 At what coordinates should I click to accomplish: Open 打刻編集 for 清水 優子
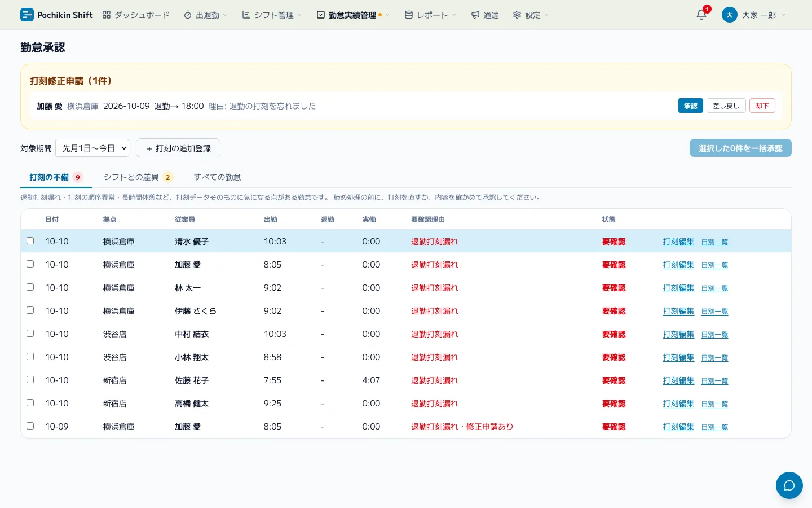coord(678,242)
